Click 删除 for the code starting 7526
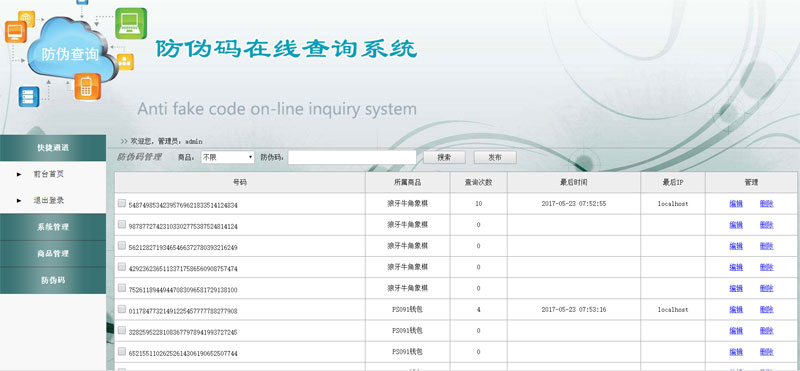This screenshot has width=800, height=371. [766, 288]
